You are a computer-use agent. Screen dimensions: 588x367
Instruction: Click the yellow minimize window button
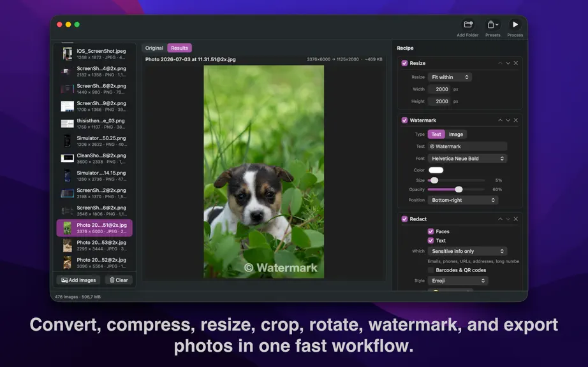[68, 24]
